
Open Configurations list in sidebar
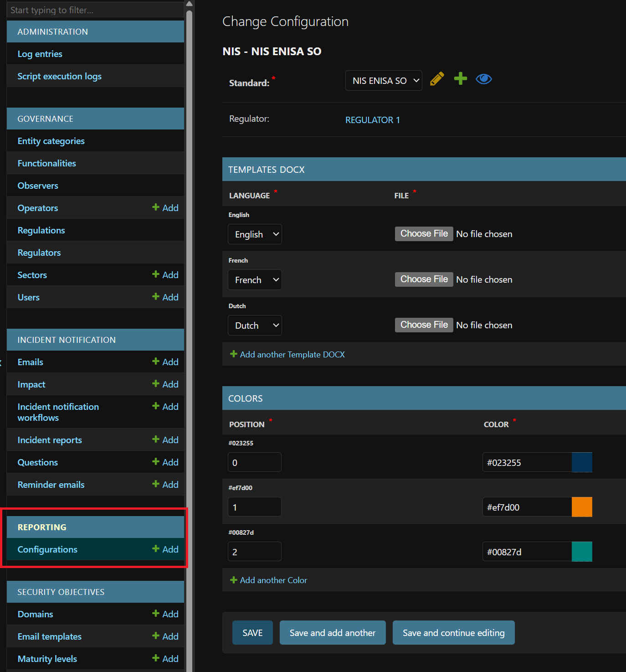pos(47,549)
